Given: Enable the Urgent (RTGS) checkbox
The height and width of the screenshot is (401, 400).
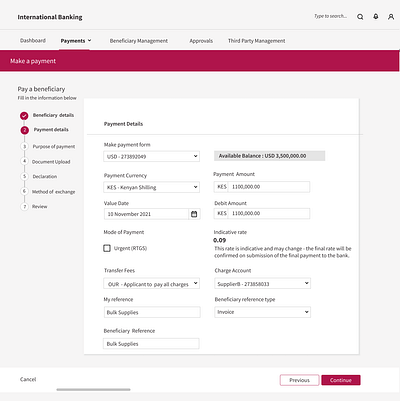Looking at the screenshot, I should click(107, 248).
